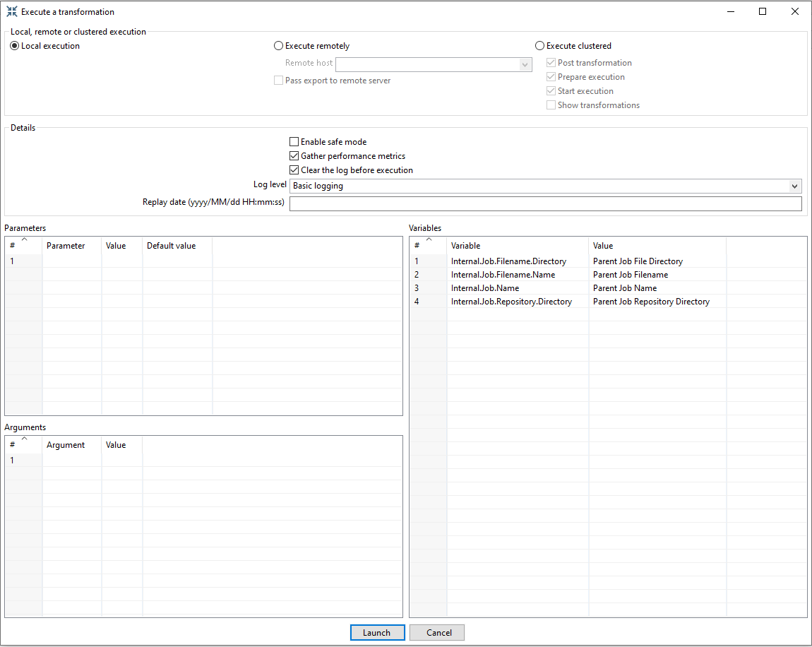This screenshot has height=647, width=812.
Task: Click the Cancel button
Action: tap(438, 632)
